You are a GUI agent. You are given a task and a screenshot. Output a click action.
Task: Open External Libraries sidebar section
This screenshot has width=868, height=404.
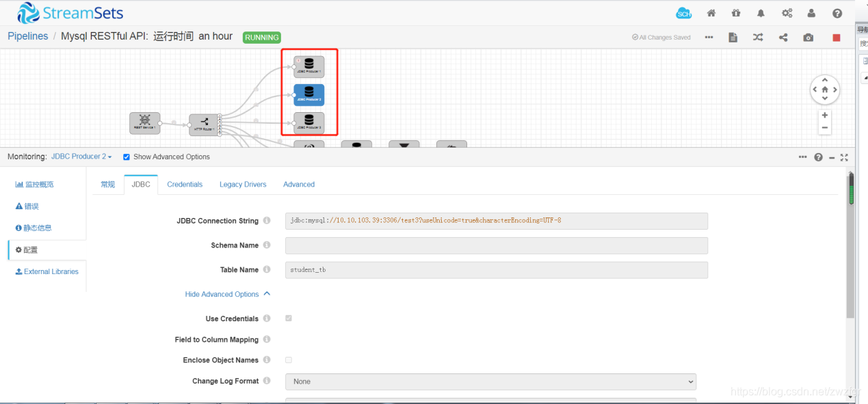pyautogui.click(x=47, y=272)
